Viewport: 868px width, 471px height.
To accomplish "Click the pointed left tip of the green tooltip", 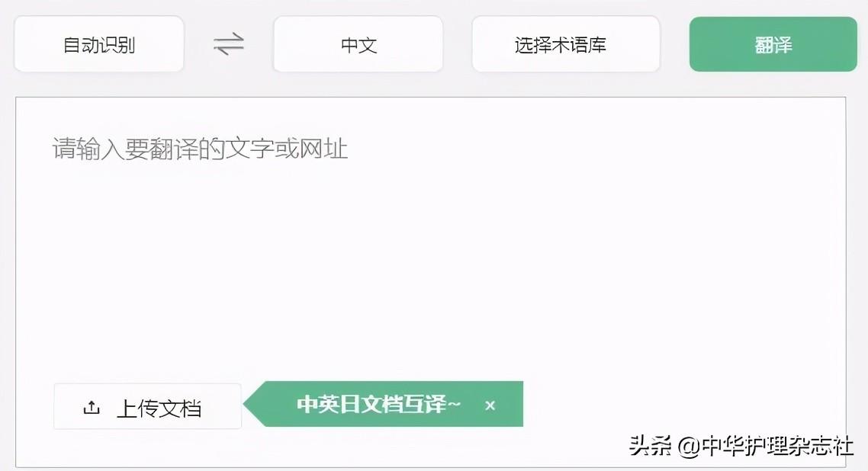I will tap(250, 404).
